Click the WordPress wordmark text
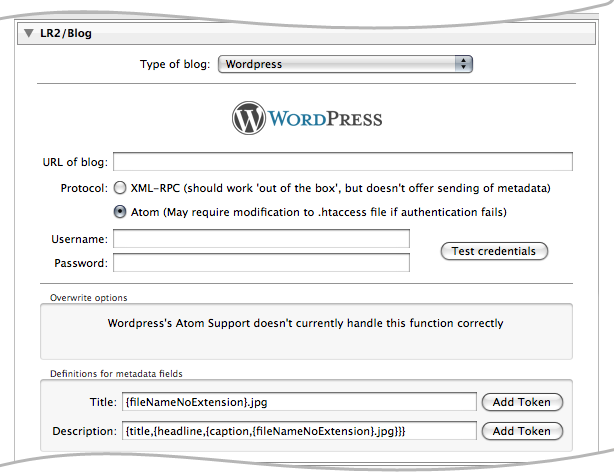 tap(325, 119)
